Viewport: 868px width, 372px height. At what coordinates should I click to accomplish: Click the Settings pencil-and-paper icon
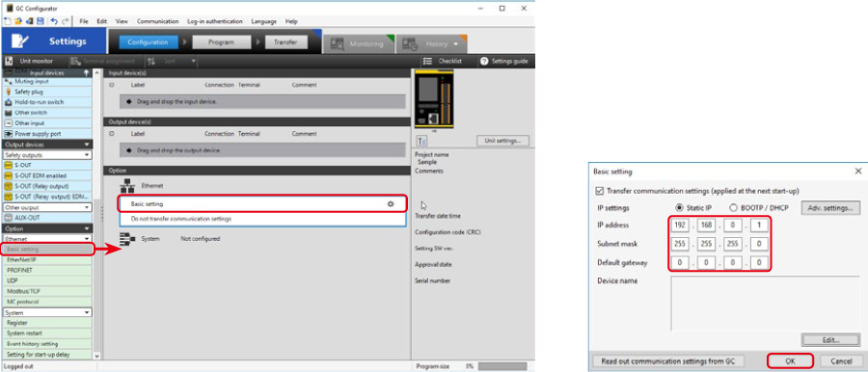(20, 41)
